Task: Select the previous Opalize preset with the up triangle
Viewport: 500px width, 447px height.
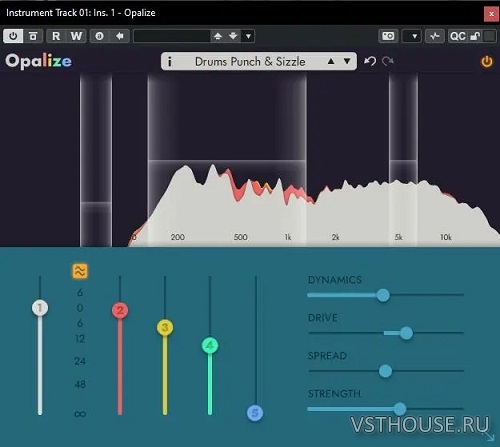Action: (331, 61)
